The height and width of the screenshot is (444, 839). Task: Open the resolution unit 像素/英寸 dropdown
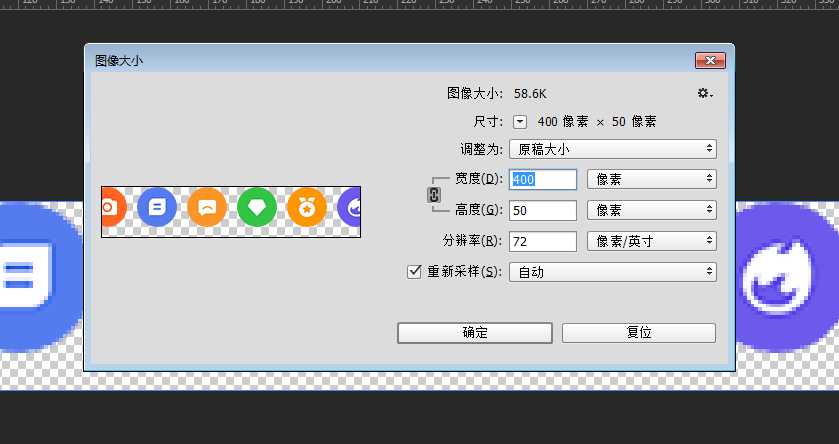[x=652, y=241]
